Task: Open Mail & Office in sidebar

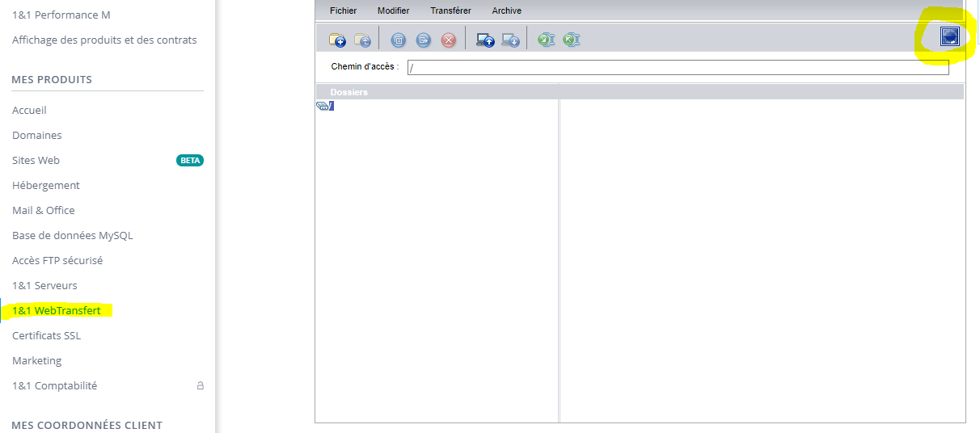Action: pos(44,210)
